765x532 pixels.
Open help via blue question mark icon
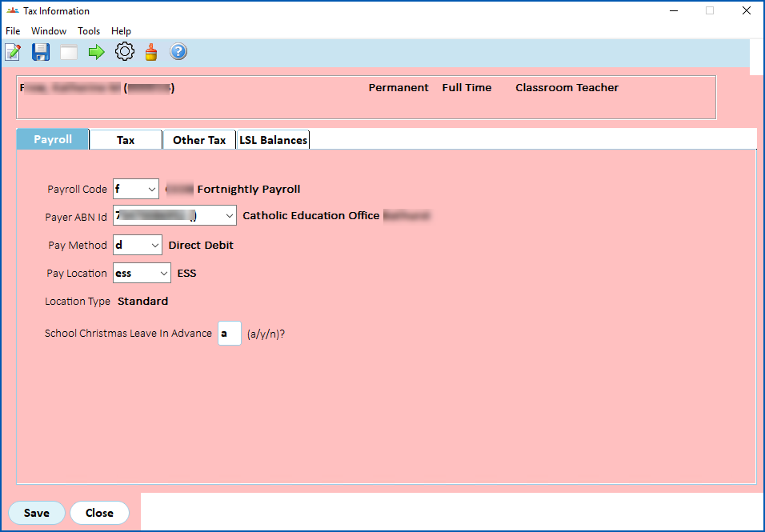pos(178,51)
